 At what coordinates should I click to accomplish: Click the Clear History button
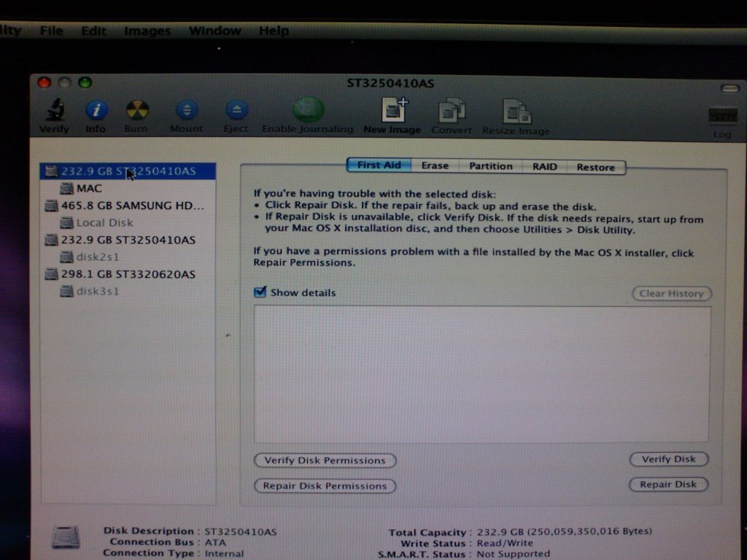coord(672,293)
